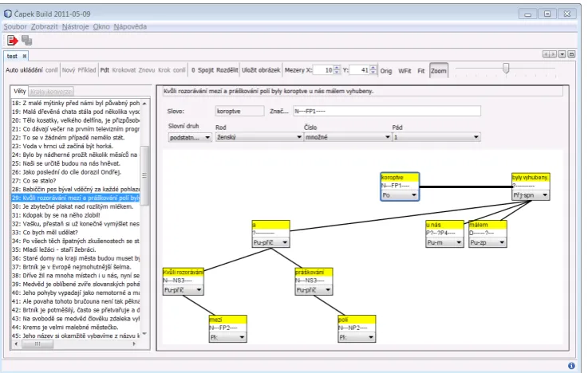The image size is (588, 373).
Task: Open the Pu-m dropdown in u nás node
Action: pyautogui.click(x=444, y=242)
